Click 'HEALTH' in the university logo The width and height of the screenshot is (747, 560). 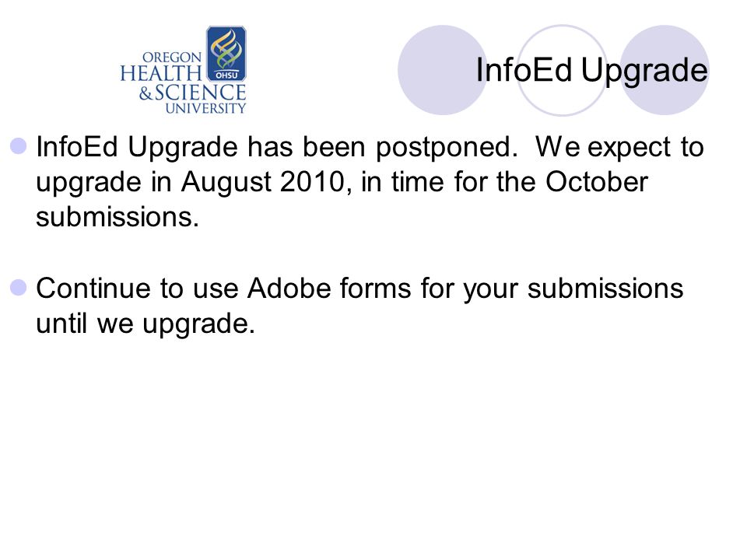pyautogui.click(x=161, y=73)
